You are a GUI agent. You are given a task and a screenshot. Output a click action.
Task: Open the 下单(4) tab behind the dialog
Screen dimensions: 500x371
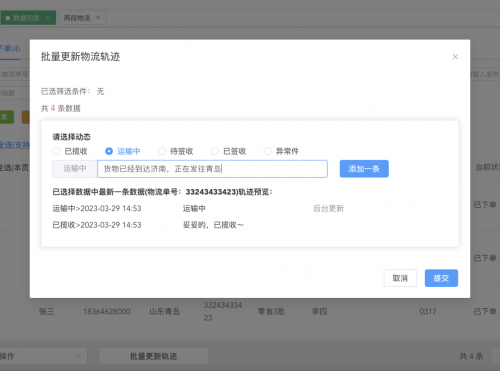10,49
